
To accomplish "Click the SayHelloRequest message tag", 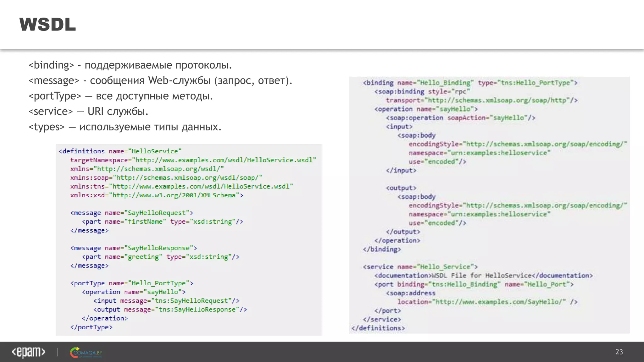I will pos(131,213).
